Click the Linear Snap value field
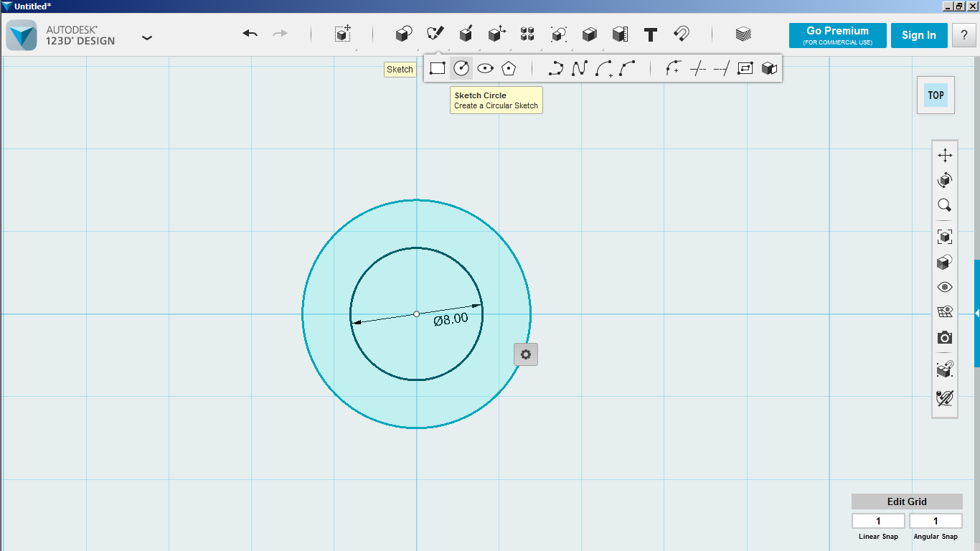Viewport: 980px width, 551px height. 878,521
